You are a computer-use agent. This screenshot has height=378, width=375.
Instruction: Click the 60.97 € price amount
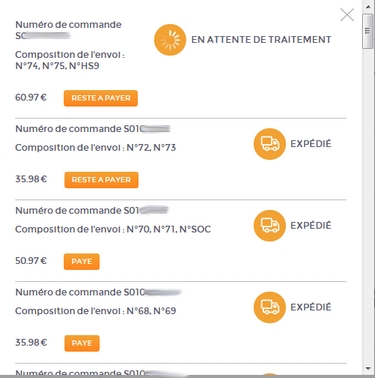[31, 98]
